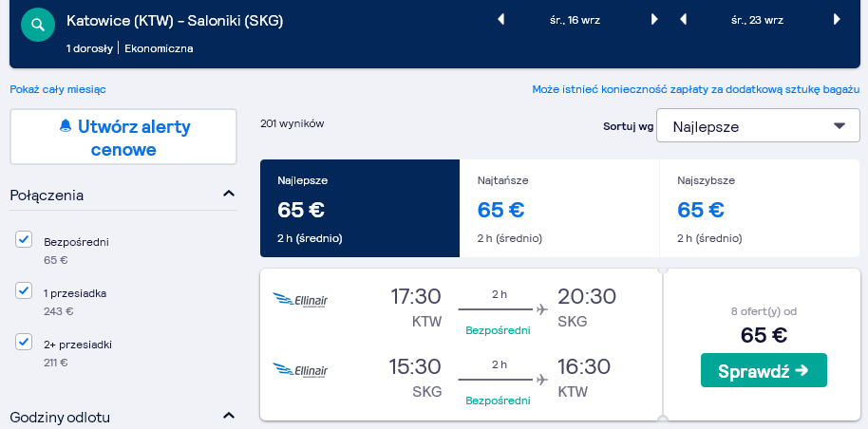The height and width of the screenshot is (429, 868).
Task: Click the outbound Ellinair airline logo
Action: coord(300,300)
